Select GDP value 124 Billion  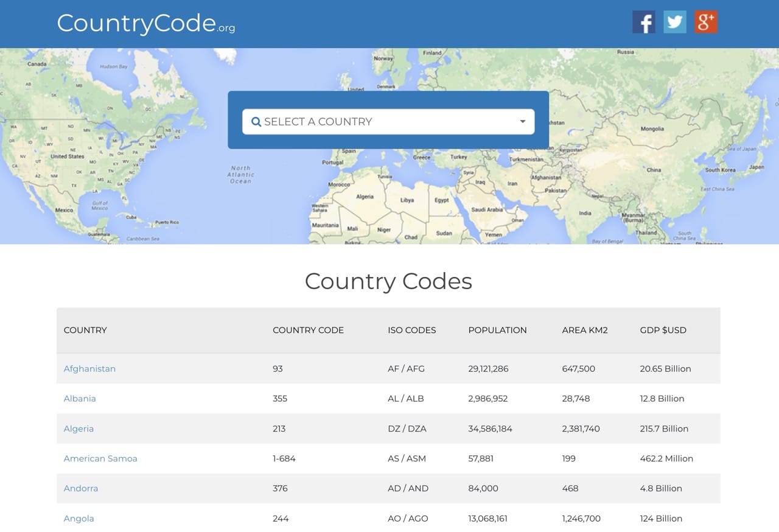[x=661, y=519]
